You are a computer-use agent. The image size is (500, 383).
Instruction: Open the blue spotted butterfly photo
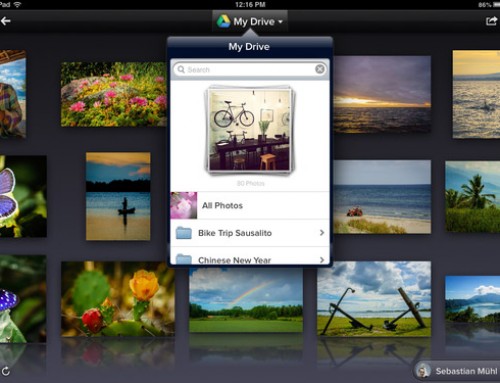click(x=23, y=299)
